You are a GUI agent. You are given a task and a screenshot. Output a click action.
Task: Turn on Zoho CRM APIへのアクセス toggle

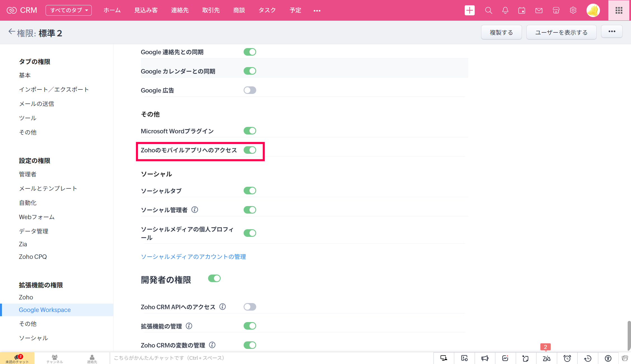(x=250, y=307)
